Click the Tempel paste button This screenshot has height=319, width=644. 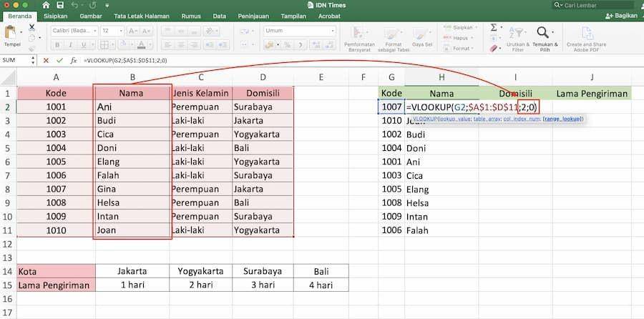(x=12, y=36)
